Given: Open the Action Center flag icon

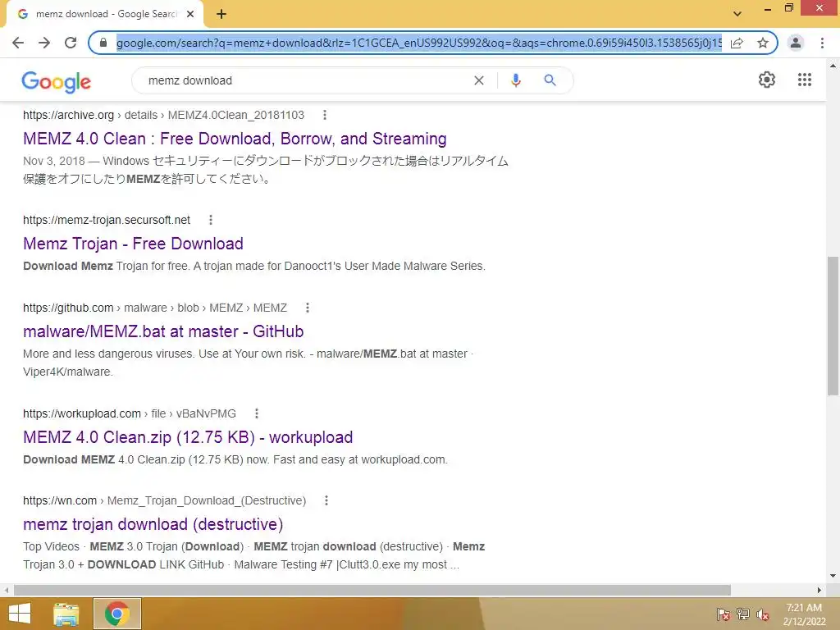Looking at the screenshot, I should pyautogui.click(x=723, y=614).
